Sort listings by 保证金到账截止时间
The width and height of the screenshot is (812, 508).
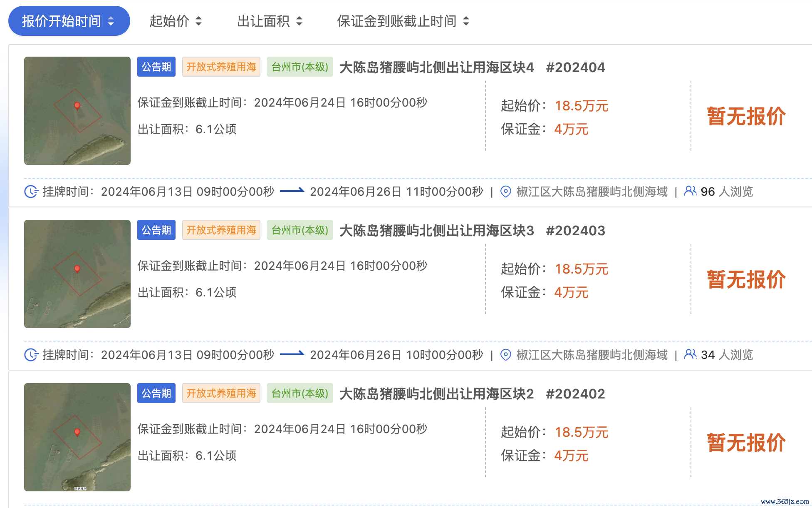[x=396, y=21]
